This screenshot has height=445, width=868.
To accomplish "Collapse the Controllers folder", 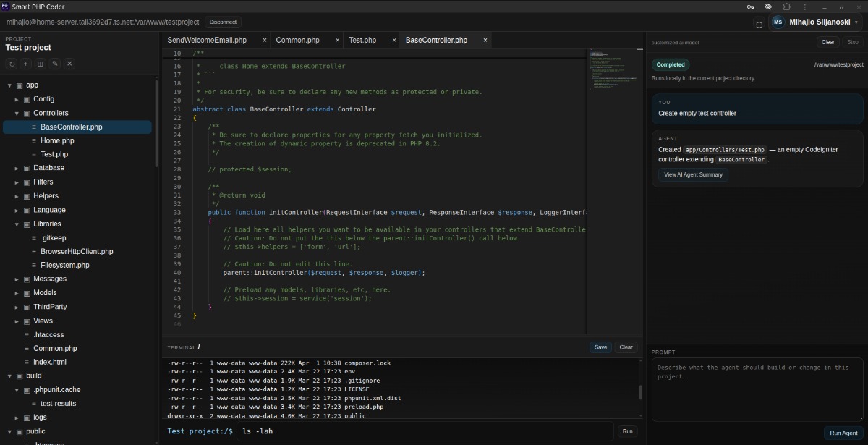I will pyautogui.click(x=16, y=113).
